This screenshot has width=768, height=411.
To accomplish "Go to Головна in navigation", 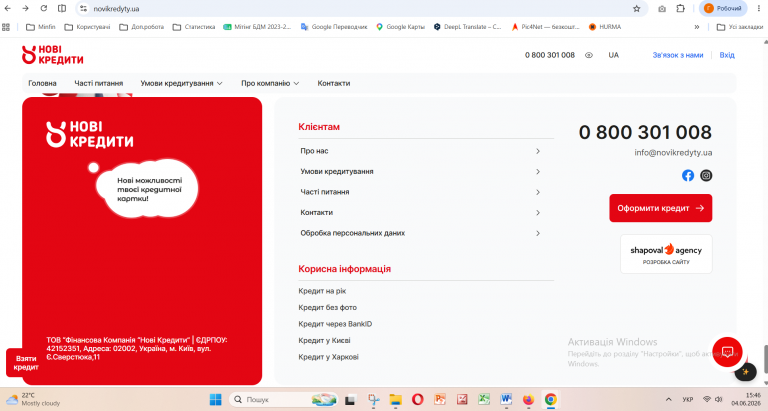I will tap(42, 83).
